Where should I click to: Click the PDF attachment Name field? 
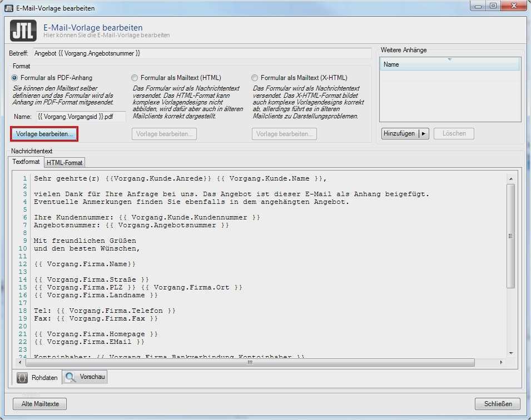point(81,117)
